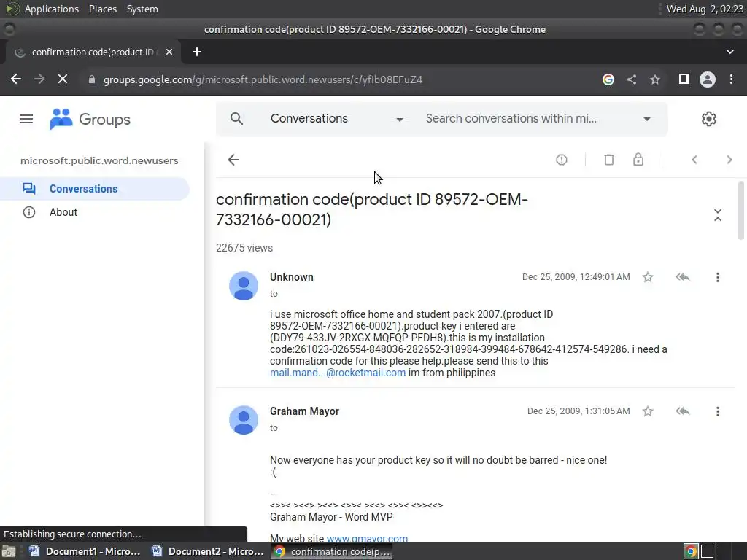Go to the next conversation
The height and width of the screenshot is (560, 747).
tap(729, 160)
